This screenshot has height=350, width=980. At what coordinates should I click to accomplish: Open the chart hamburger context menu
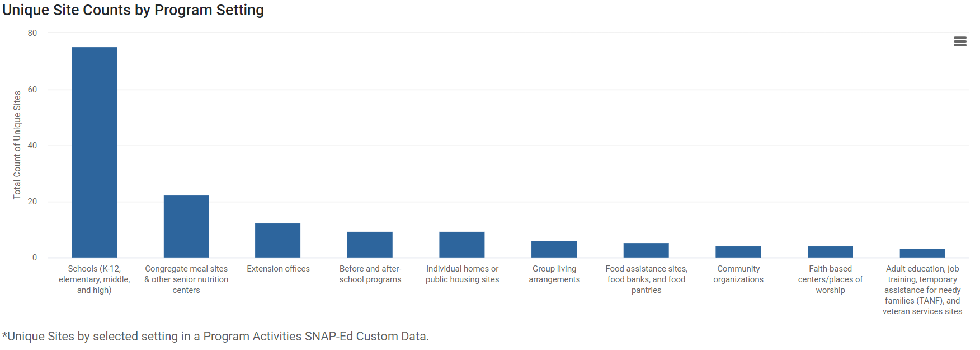pyautogui.click(x=960, y=41)
